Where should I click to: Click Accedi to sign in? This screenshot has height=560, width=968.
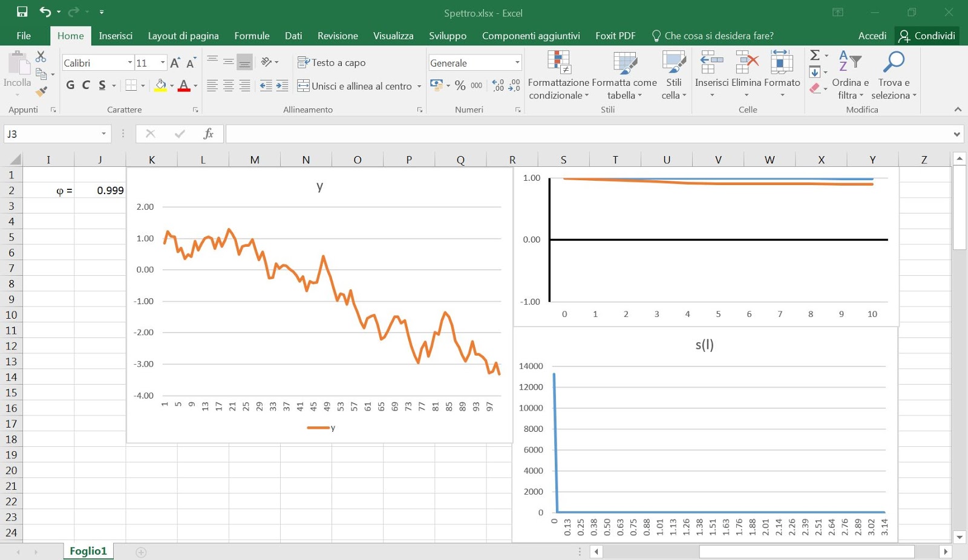click(872, 36)
